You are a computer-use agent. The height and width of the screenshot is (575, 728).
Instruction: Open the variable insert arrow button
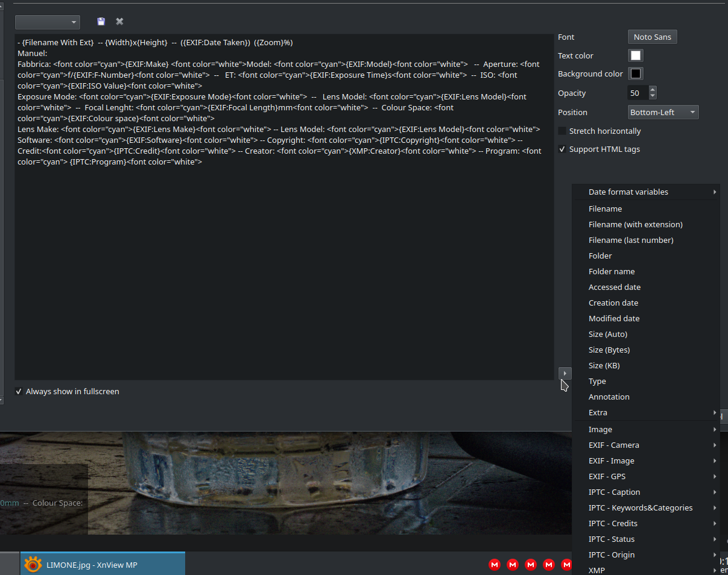(565, 373)
